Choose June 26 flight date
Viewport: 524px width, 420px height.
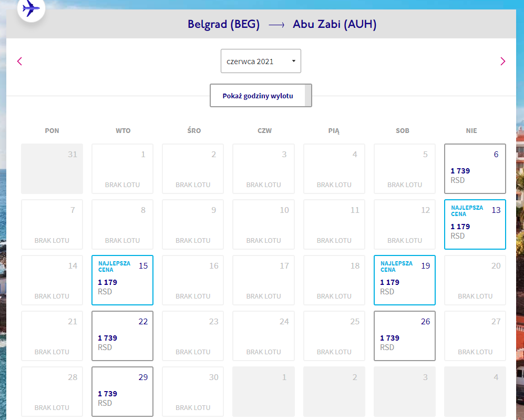(x=404, y=336)
